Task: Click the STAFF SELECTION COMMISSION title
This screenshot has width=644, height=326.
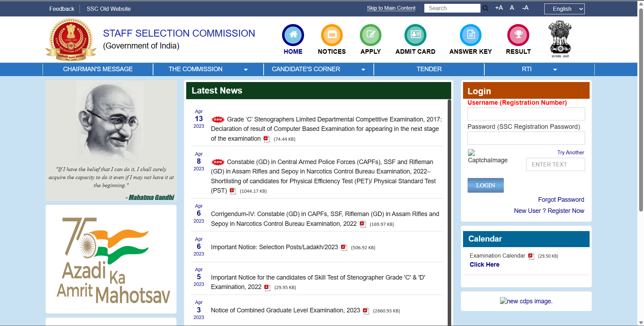Action: 179,33
